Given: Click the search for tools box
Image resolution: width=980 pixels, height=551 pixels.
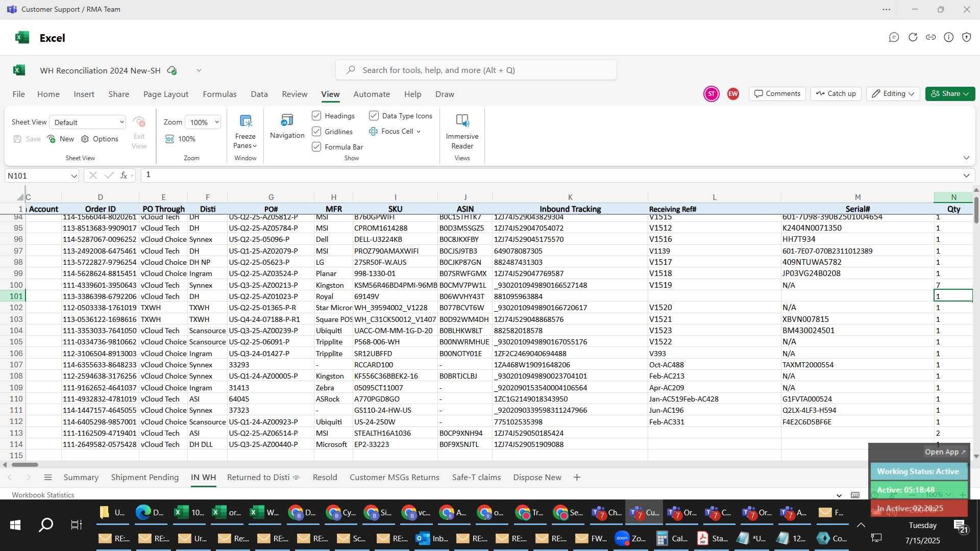Looking at the screenshot, I should coord(476,70).
